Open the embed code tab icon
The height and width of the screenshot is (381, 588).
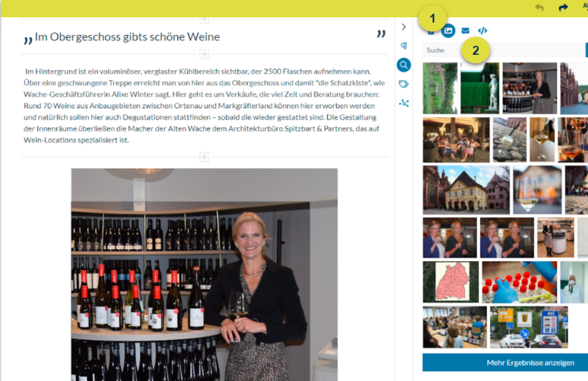coord(482,31)
